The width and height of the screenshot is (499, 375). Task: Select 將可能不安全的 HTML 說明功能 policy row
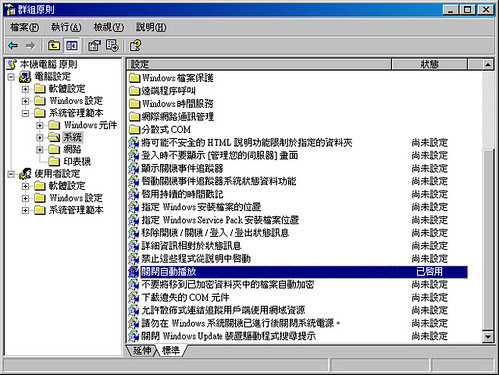pos(247,143)
